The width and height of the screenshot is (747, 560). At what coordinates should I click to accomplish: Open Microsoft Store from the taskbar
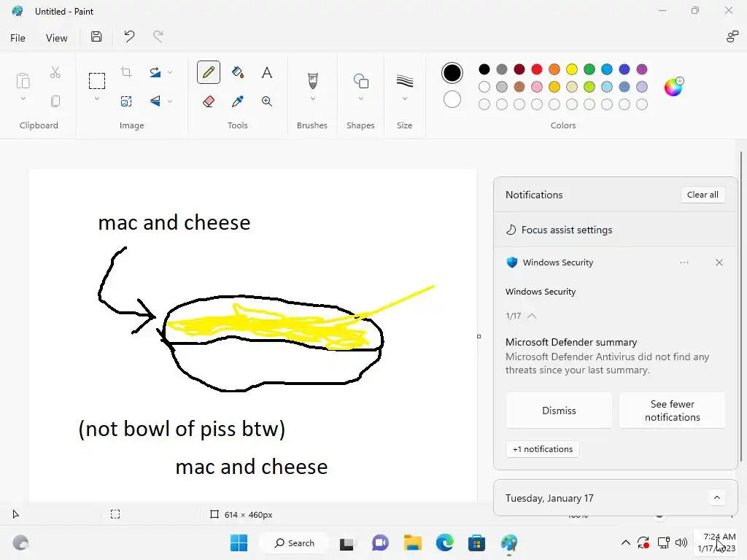tap(476, 542)
